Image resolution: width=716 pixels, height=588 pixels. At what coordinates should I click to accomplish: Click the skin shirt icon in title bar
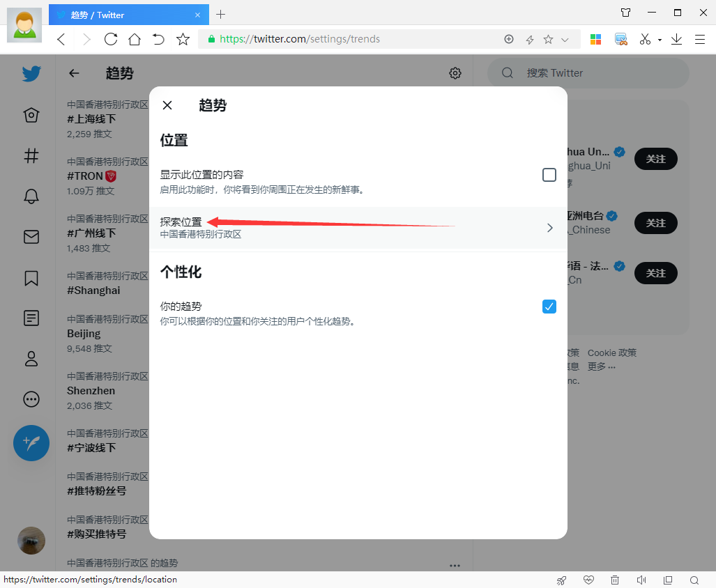pyautogui.click(x=625, y=13)
